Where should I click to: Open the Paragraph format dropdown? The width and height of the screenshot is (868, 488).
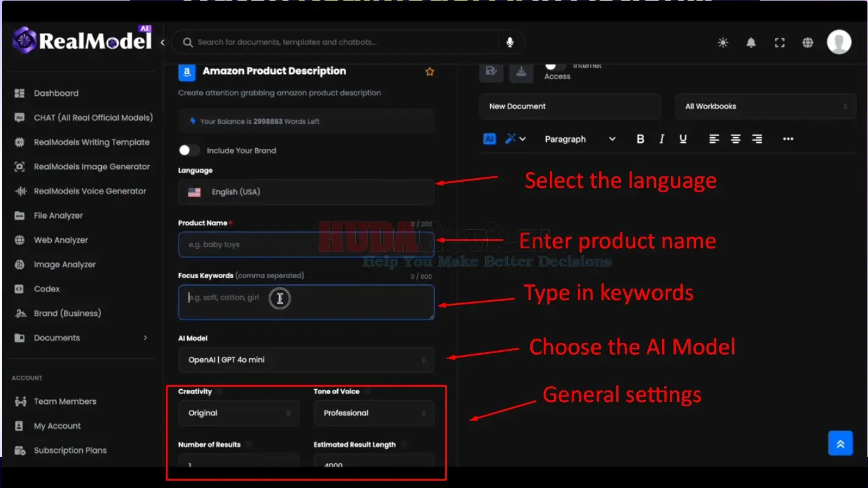click(x=580, y=139)
